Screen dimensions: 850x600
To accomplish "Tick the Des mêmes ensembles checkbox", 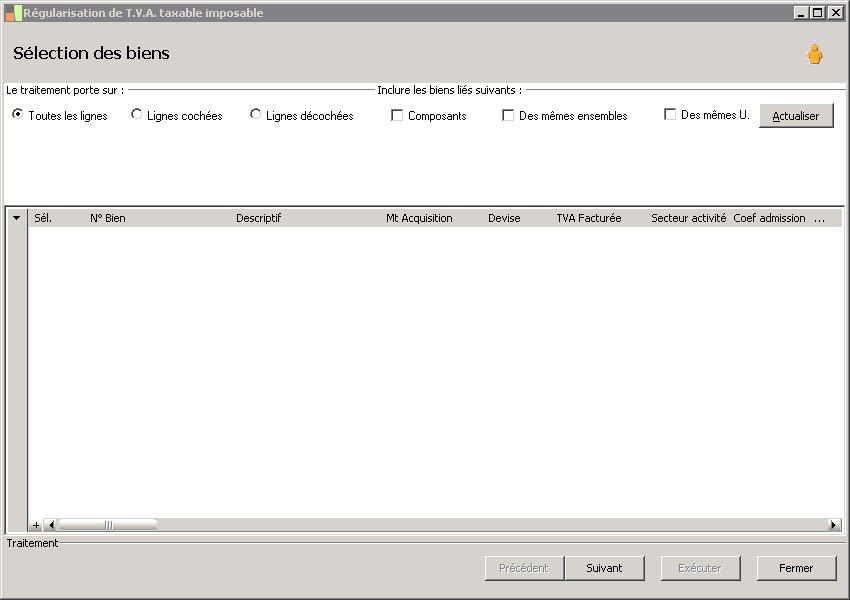I will point(508,115).
